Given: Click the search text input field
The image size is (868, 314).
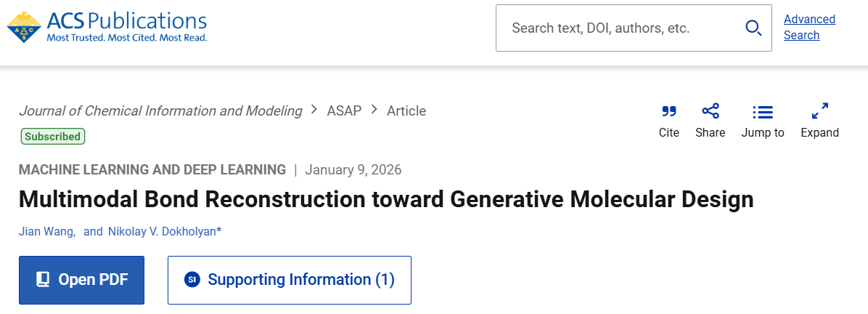Looking at the screenshot, I should point(617,28).
